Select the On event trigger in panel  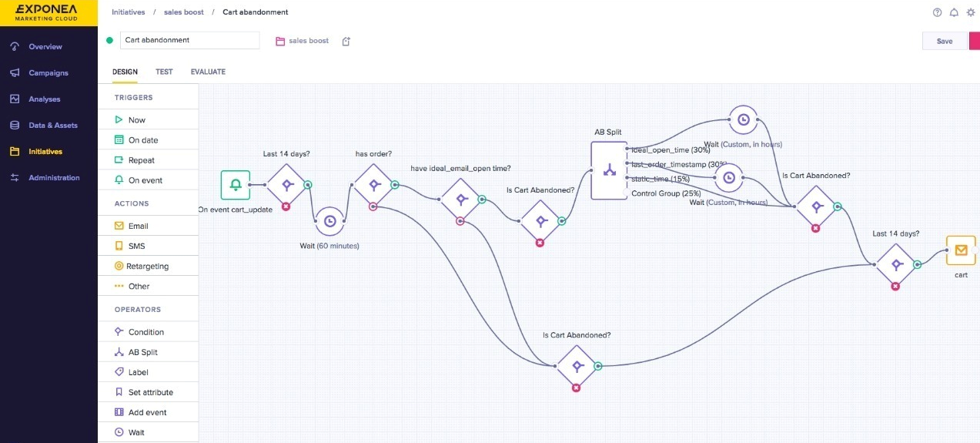click(x=148, y=180)
